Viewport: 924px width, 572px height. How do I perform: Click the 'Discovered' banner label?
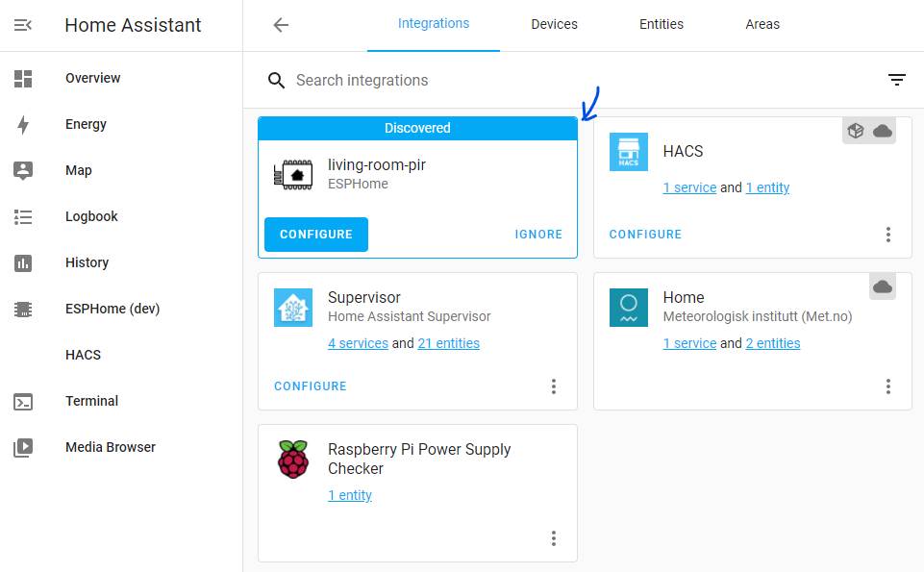point(417,129)
